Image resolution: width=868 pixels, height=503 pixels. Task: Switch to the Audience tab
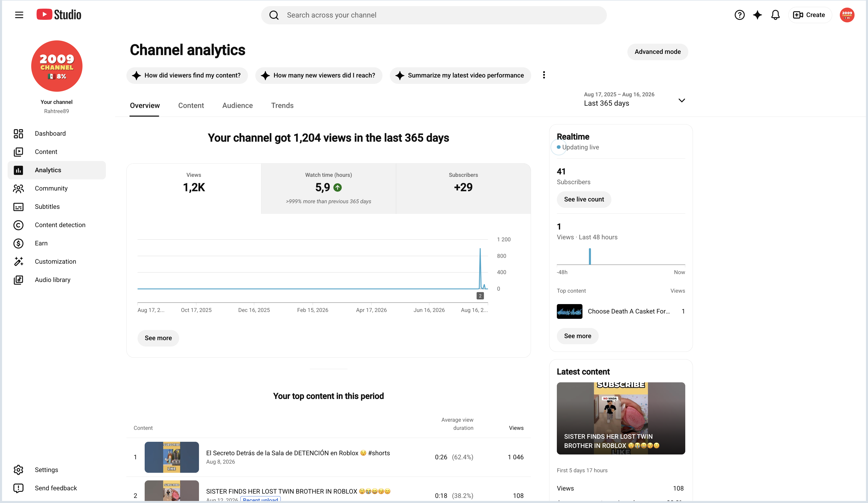click(237, 105)
